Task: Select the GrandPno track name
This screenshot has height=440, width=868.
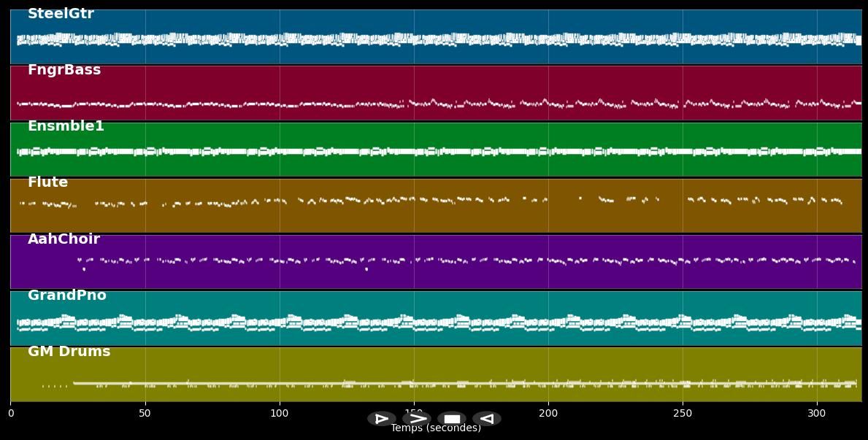Action: pyautogui.click(x=67, y=296)
